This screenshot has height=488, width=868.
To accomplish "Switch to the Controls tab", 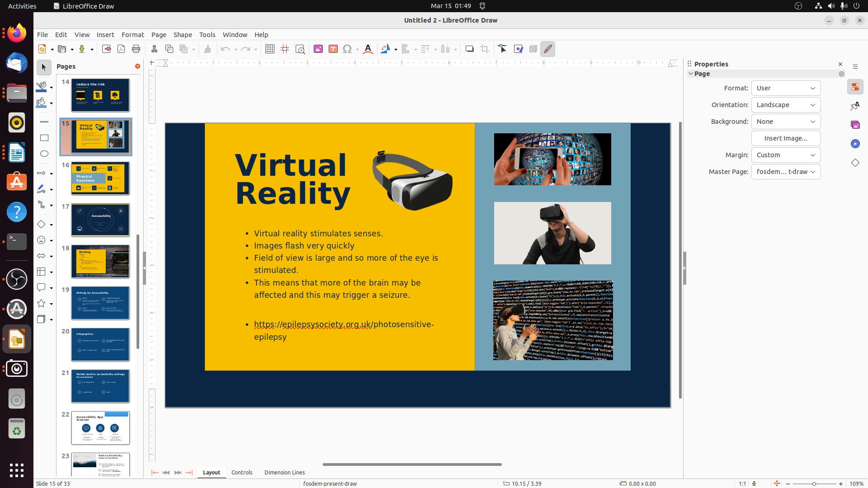I will coord(242,472).
